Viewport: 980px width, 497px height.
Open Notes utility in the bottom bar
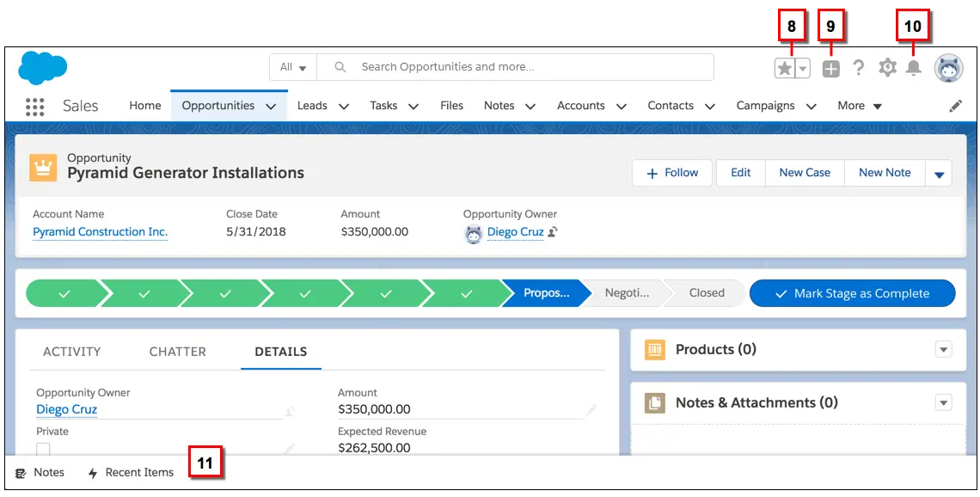coord(40,473)
